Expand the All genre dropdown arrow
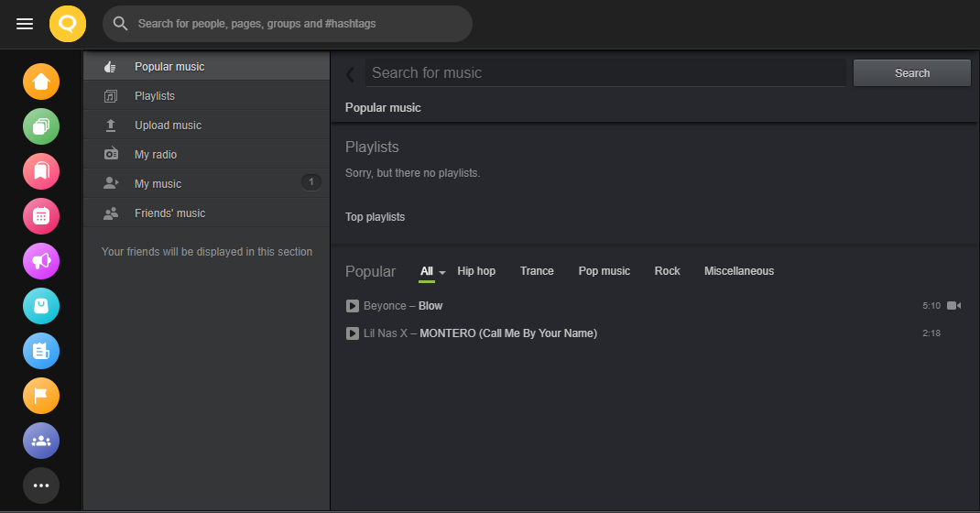 [442, 272]
